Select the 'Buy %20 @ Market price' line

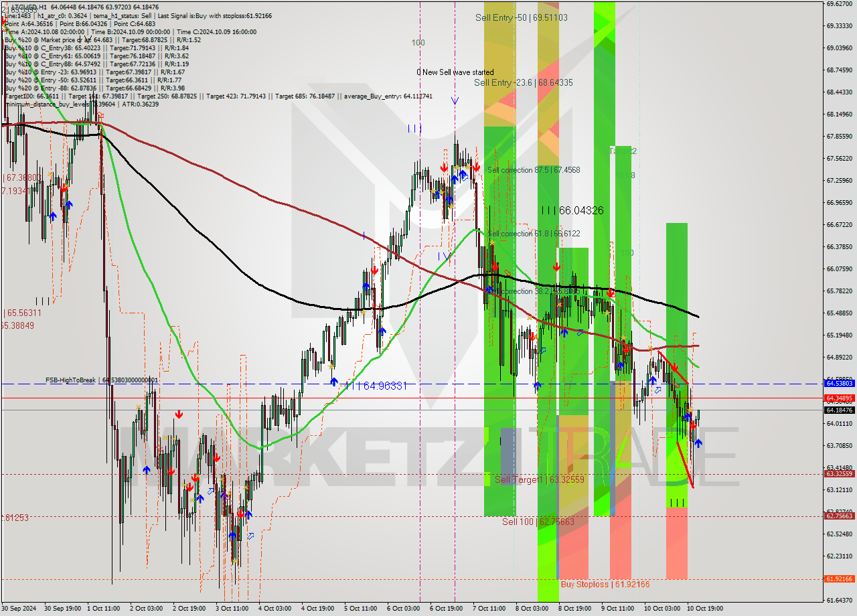102,40
